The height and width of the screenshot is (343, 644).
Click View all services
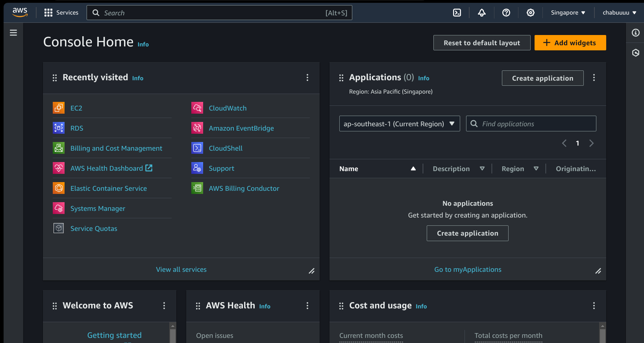point(181,269)
